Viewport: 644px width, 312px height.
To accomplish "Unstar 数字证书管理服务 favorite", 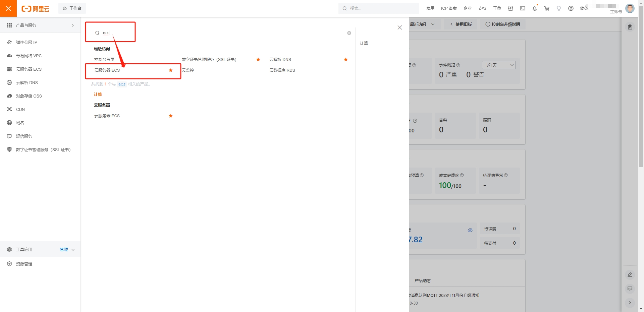I will click(x=258, y=59).
